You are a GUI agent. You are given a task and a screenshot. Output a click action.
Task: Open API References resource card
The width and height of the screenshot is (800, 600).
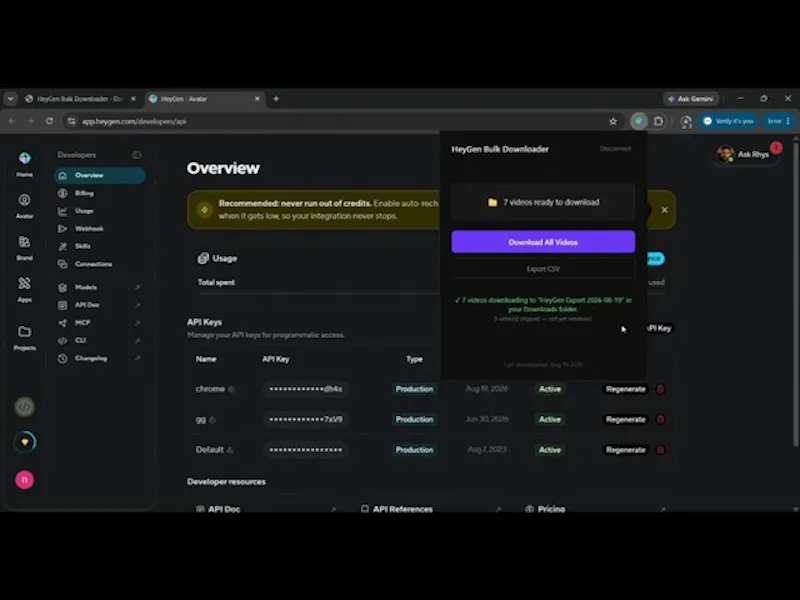[431, 508]
